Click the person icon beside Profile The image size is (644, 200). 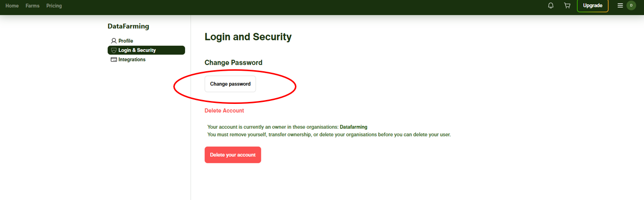pos(113,41)
